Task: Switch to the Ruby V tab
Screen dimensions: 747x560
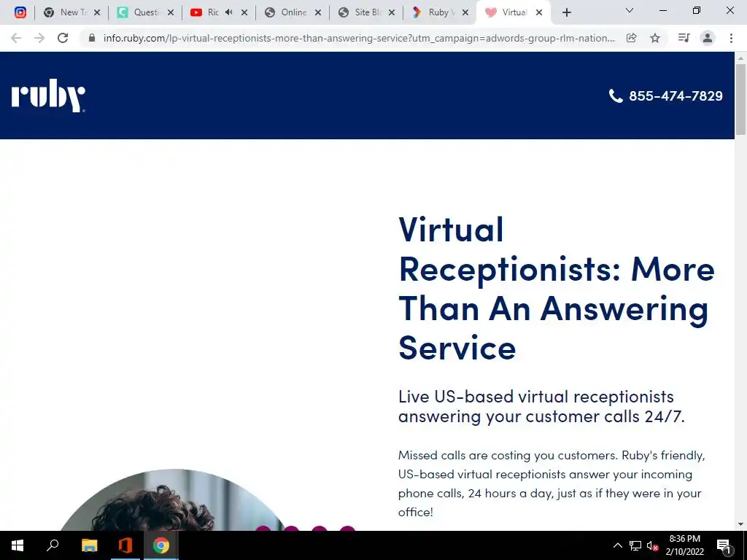Action: tap(439, 12)
